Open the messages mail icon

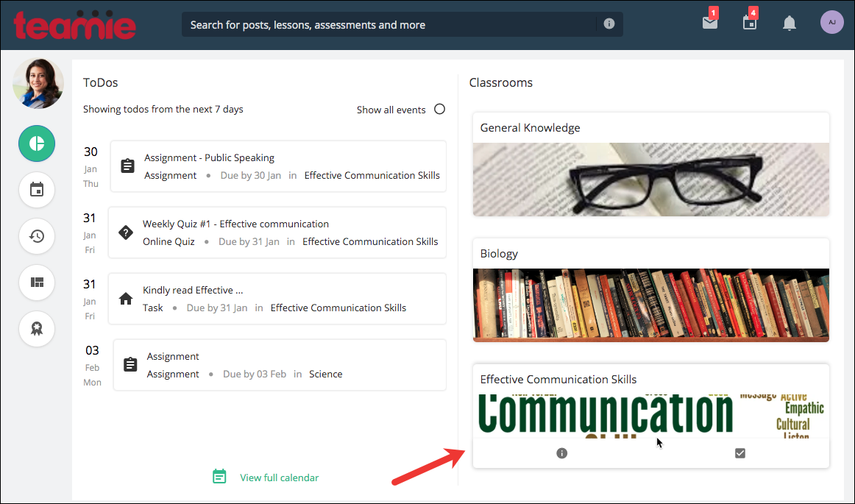[710, 23]
